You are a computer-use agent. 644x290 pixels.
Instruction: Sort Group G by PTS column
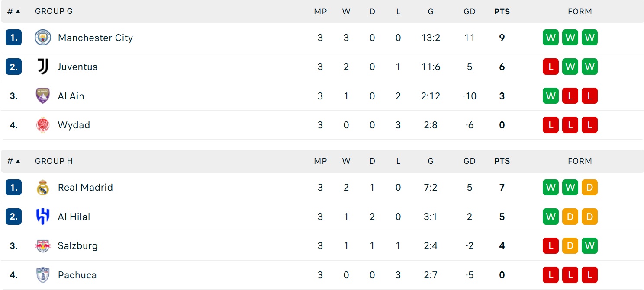pos(502,12)
